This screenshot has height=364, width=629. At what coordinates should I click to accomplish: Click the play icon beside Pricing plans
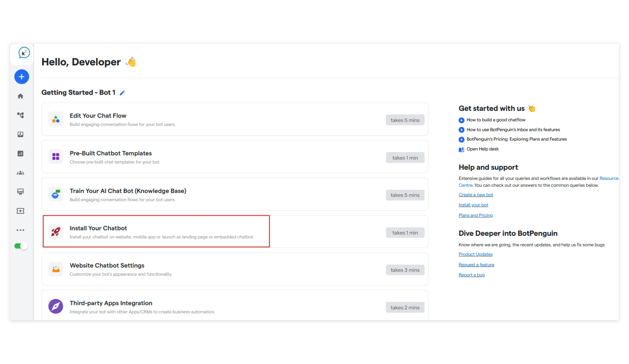[x=461, y=140]
